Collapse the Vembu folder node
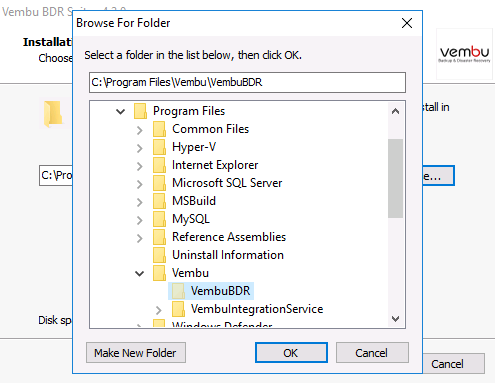The width and height of the screenshot is (495, 383). click(139, 274)
